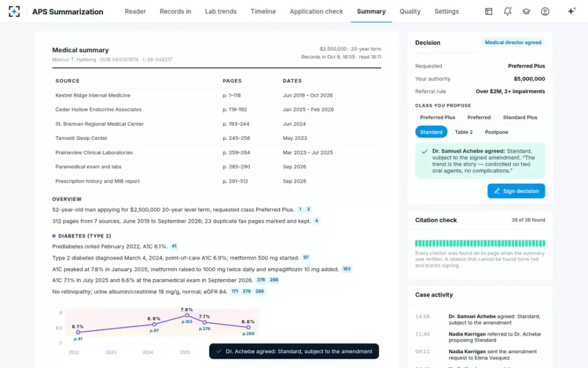Open citation 4 for duplicate fax pages
This screenshot has width=588, height=368.
pos(317,221)
